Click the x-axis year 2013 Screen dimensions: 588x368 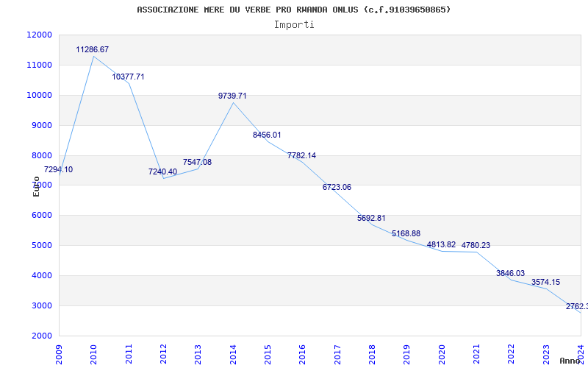click(198, 355)
